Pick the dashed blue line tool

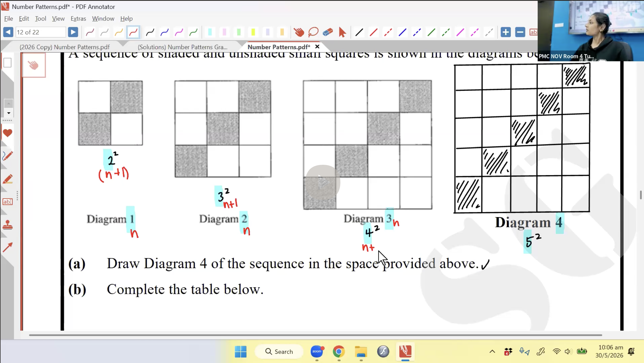(417, 32)
